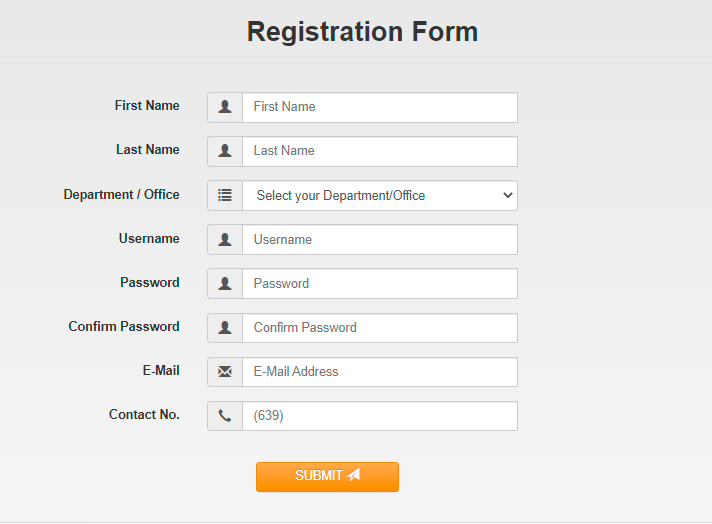Click the dropdown chevron arrow of Department/Office
The width and height of the screenshot is (712, 524).
[508, 195]
